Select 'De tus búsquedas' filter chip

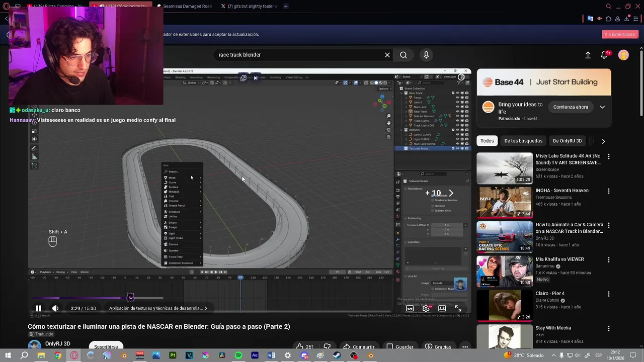pyautogui.click(x=523, y=141)
